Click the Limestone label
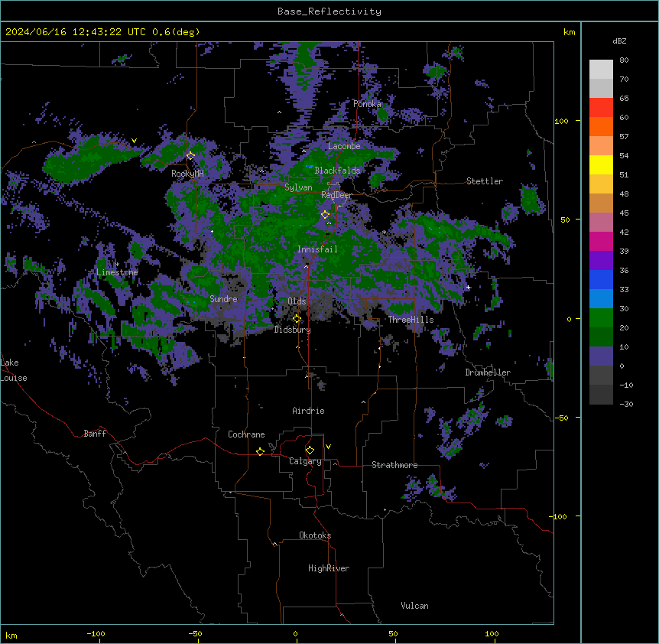 click(x=117, y=272)
